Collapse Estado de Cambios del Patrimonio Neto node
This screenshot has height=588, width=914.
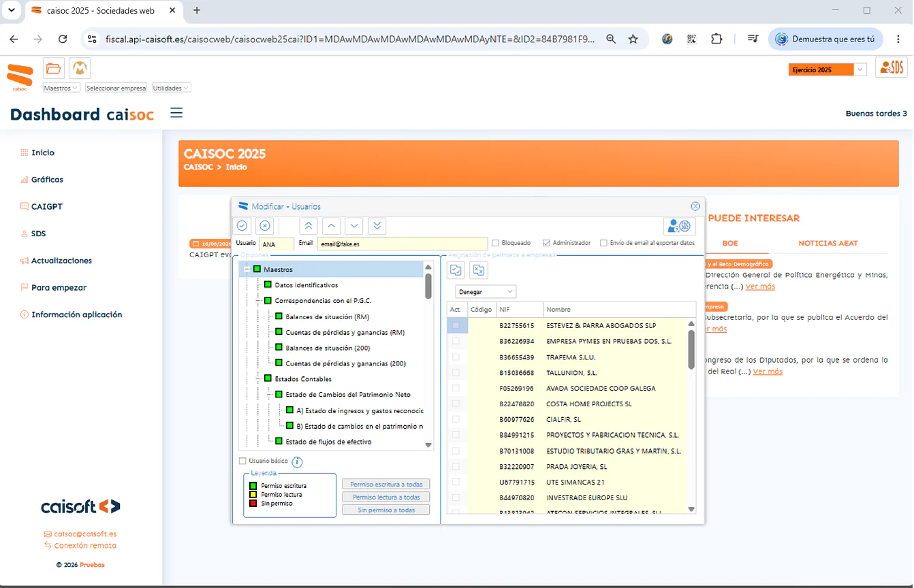tap(268, 395)
